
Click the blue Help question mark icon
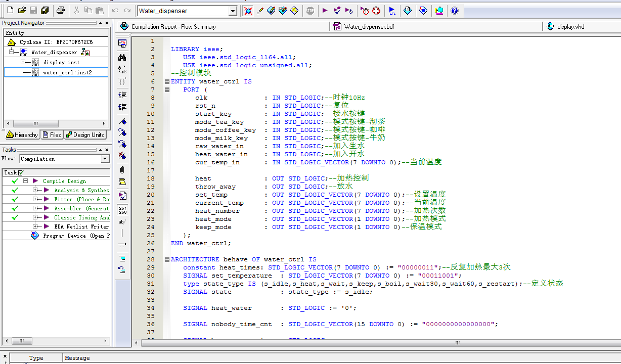click(x=454, y=11)
